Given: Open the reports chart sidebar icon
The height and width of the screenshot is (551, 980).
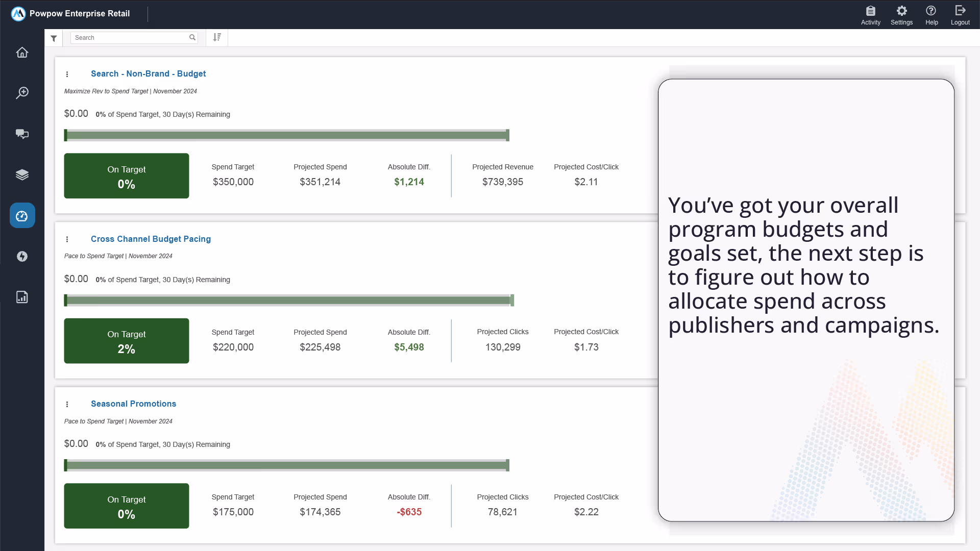Looking at the screenshot, I should (x=22, y=297).
